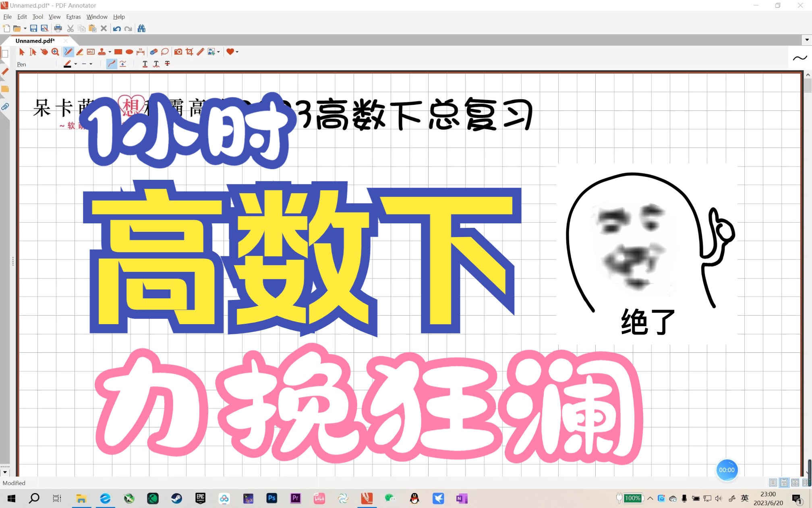Toggle the Freehand smooth line mode
The width and height of the screenshot is (812, 508).
pos(112,64)
